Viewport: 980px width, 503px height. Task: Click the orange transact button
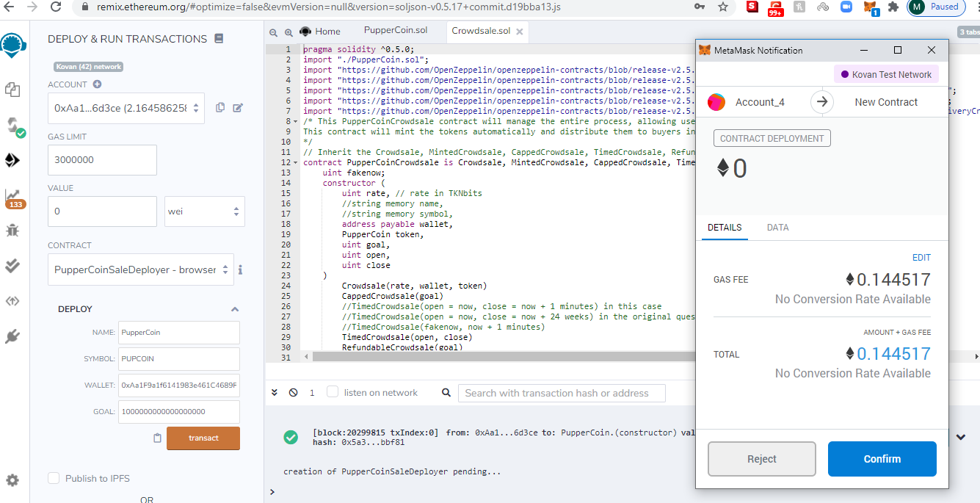coord(203,438)
